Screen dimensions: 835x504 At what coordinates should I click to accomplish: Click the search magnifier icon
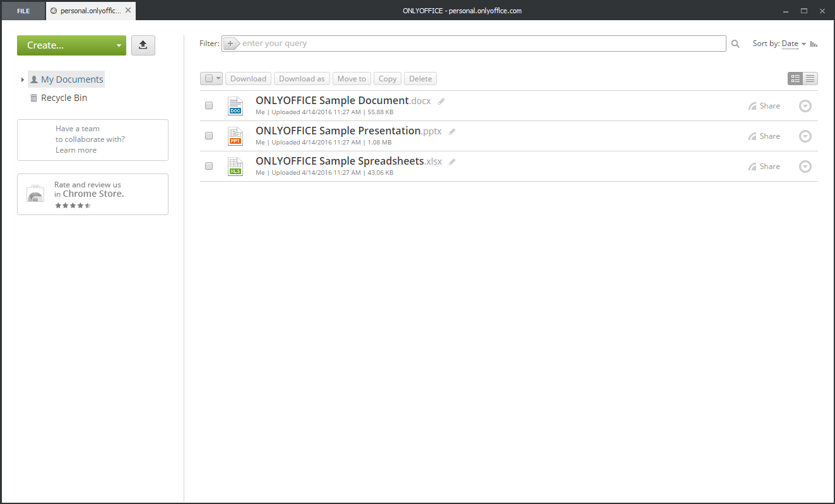pyautogui.click(x=735, y=44)
